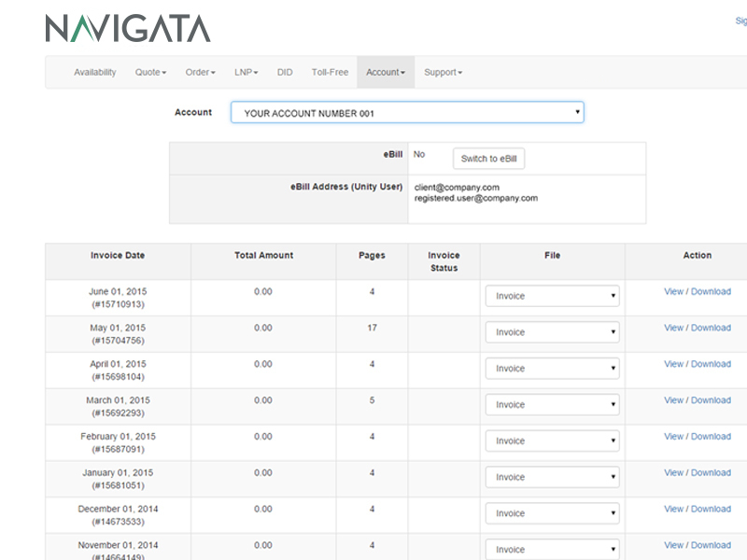Viewport: 747px width, 560px height.
Task: Open the LNP dropdown menu
Action: click(246, 73)
